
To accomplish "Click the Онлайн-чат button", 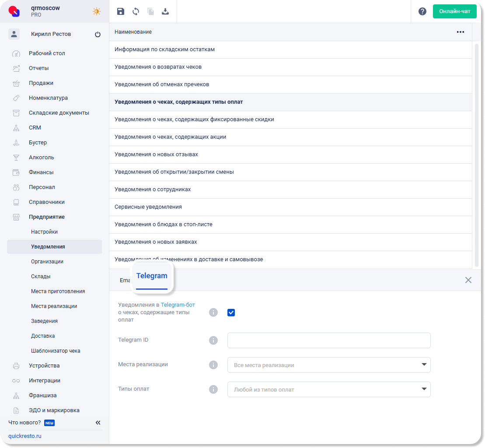I will click(454, 11).
